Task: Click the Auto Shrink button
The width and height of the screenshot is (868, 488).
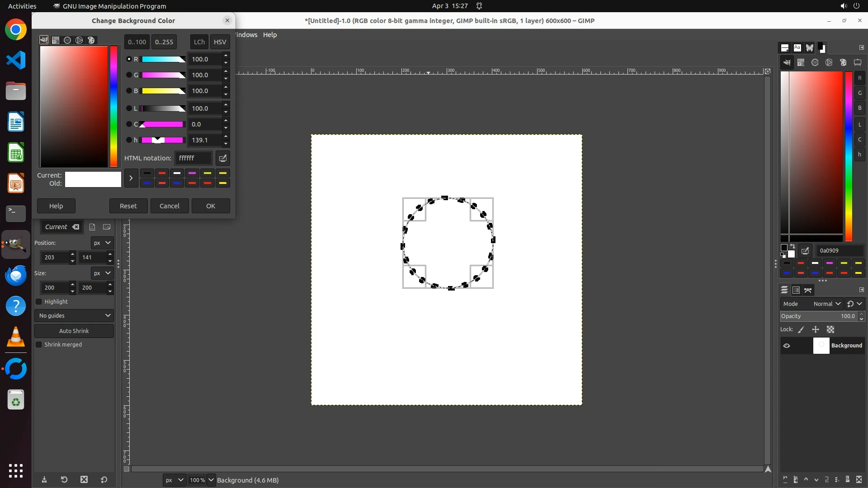Action: (74, 331)
